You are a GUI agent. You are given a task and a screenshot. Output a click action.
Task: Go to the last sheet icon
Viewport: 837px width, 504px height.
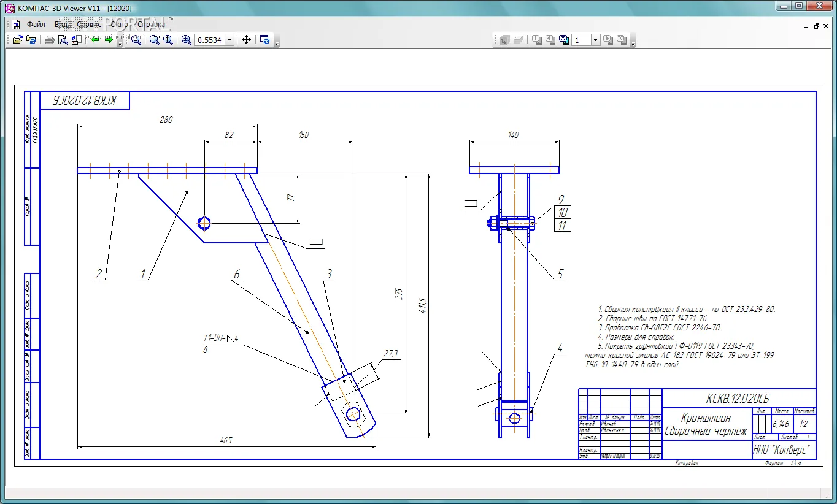click(622, 40)
